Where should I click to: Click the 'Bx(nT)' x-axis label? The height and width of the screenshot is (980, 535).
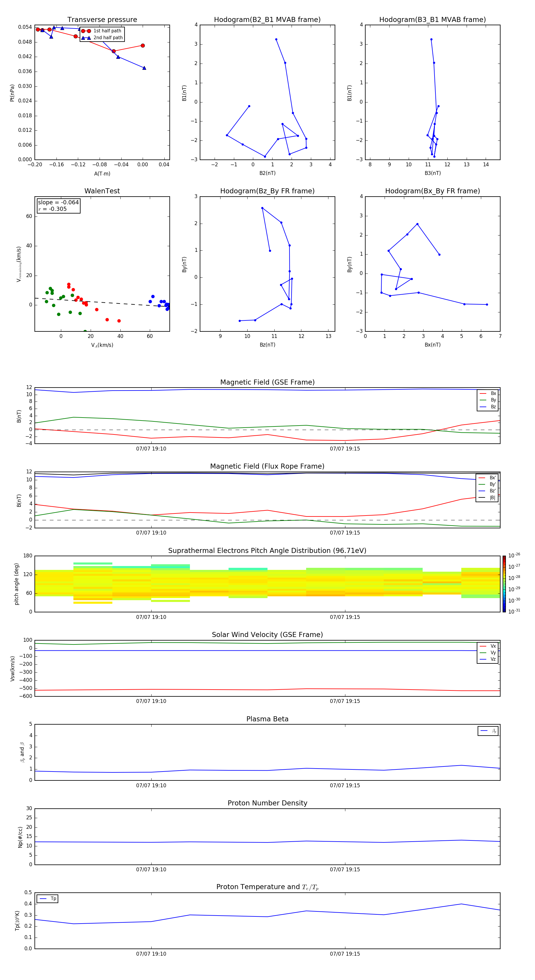432,345
